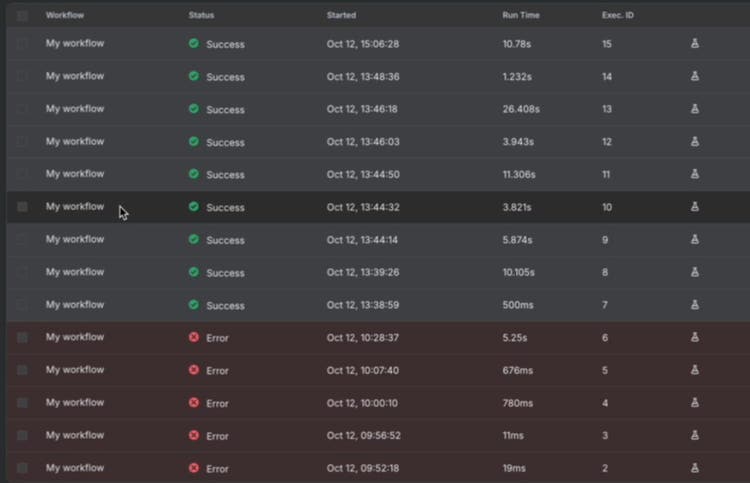This screenshot has width=750, height=483.
Task: Click the start time Oct 12, 13:46:03
Action: 363,142
